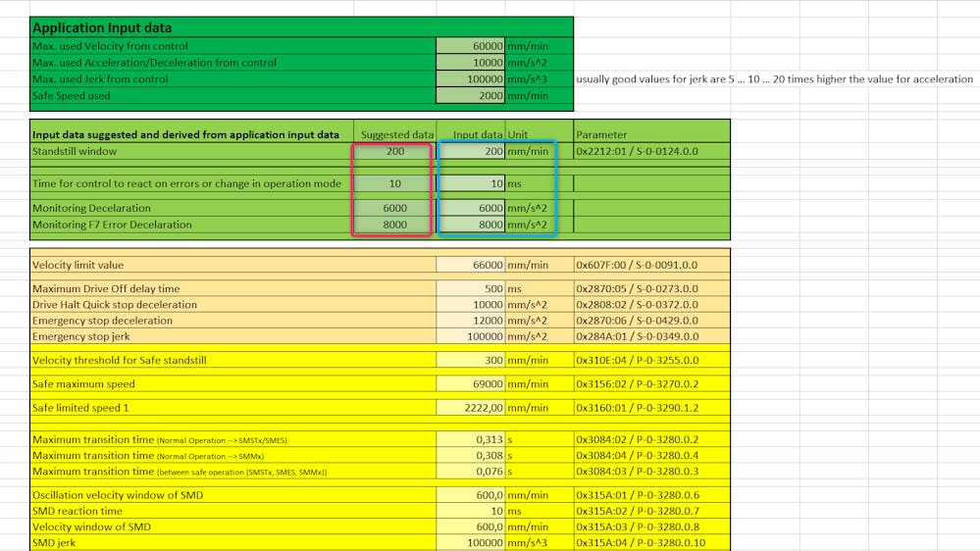Click 'Time for control to react on errors' label

click(x=186, y=183)
